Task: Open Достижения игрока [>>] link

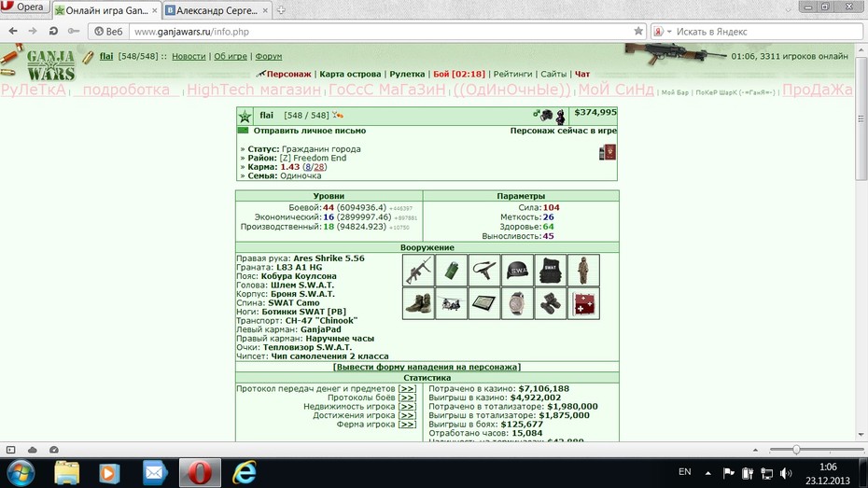Action: [407, 415]
